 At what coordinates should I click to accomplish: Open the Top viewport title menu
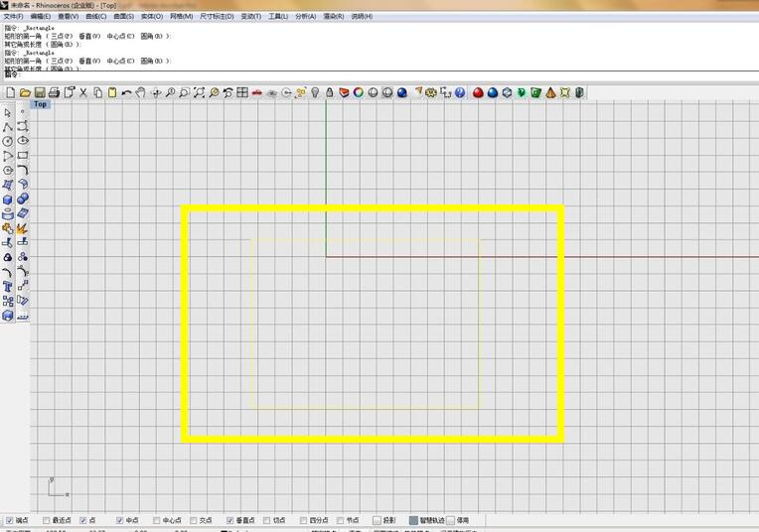(40, 103)
